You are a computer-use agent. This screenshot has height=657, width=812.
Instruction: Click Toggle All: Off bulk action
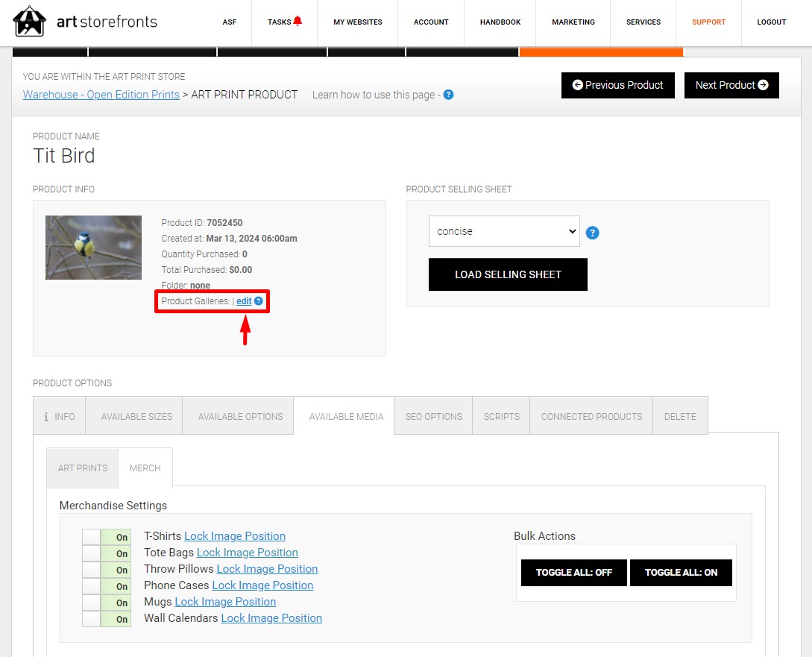[574, 573]
